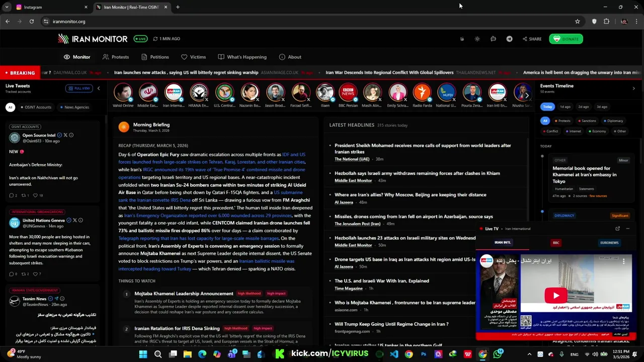Viewport: 644px width, 362px height.
Task: Select the 3d ago timeline filter
Action: [x=602, y=107]
